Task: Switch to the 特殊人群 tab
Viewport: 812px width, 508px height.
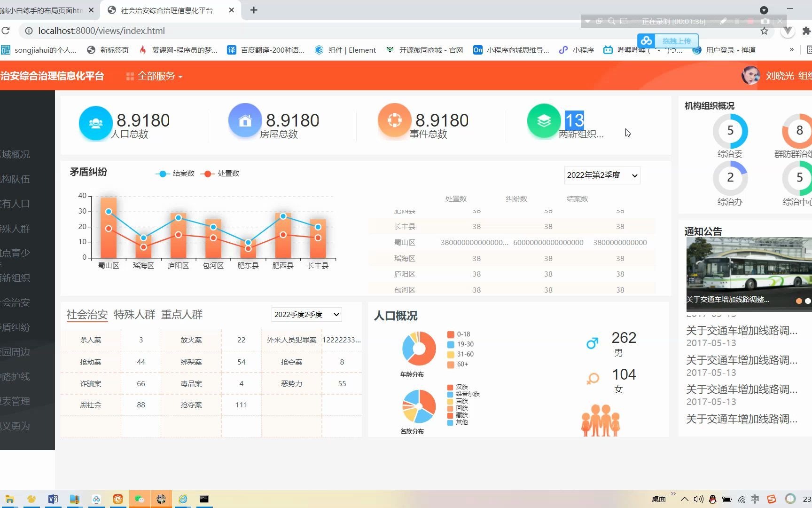Action: [134, 315]
